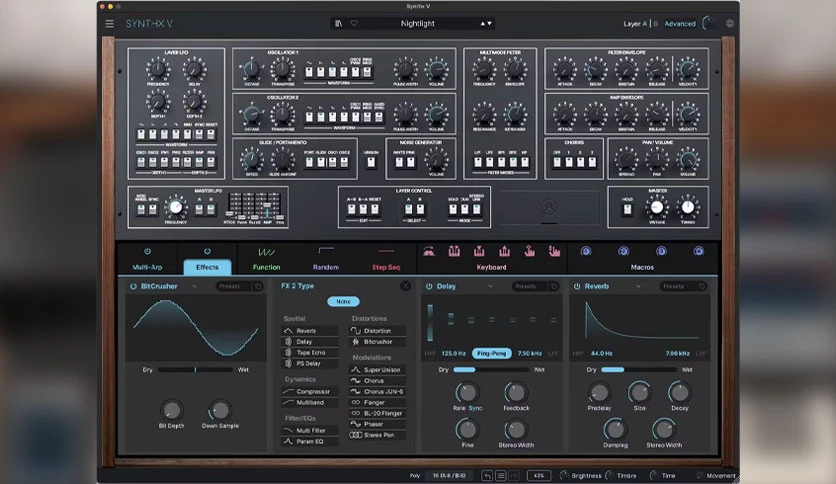836x484 pixels.
Task: Toggle BitCrusher effect power button
Action: click(133, 286)
